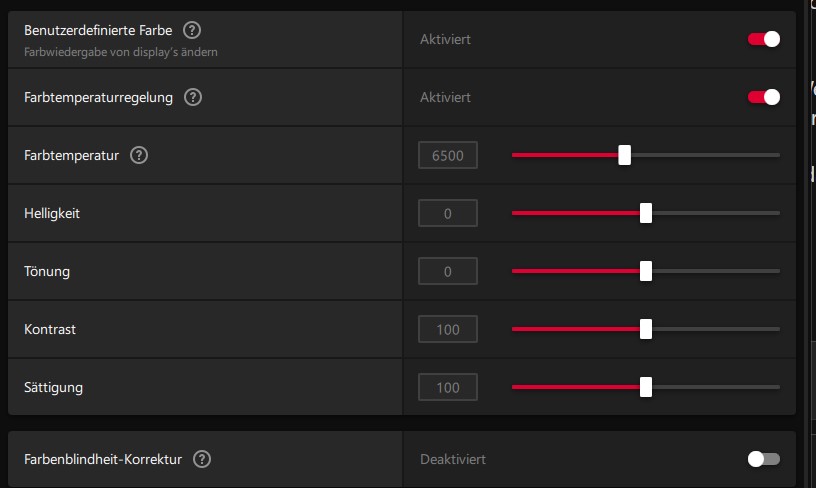Viewport: 816px width, 488px height.
Task: Turn off Farbtemperaturregelung switch
Action: 764,97
